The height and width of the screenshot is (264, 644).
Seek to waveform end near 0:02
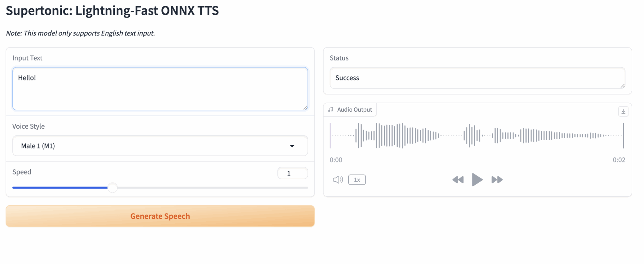click(x=622, y=135)
